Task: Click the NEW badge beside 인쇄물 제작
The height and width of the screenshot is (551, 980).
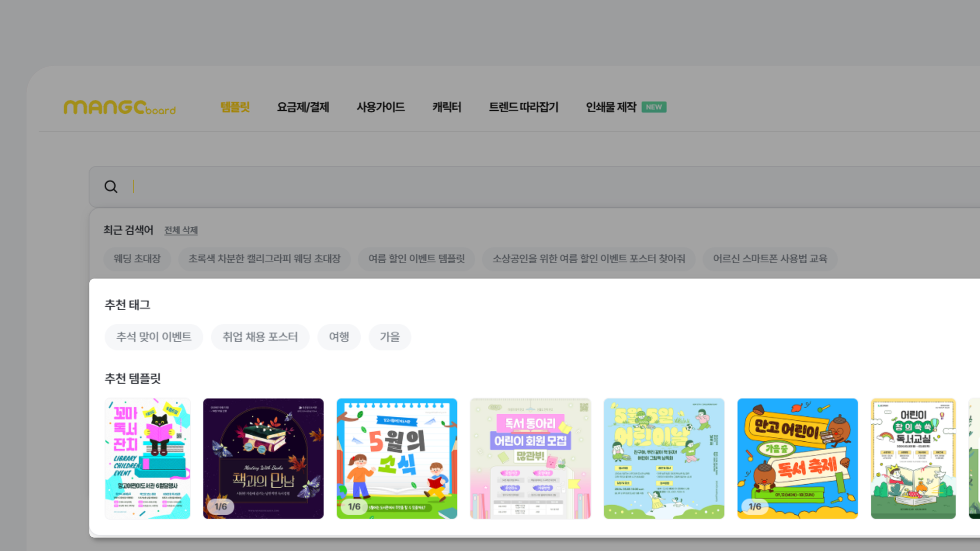Action: [x=653, y=107]
